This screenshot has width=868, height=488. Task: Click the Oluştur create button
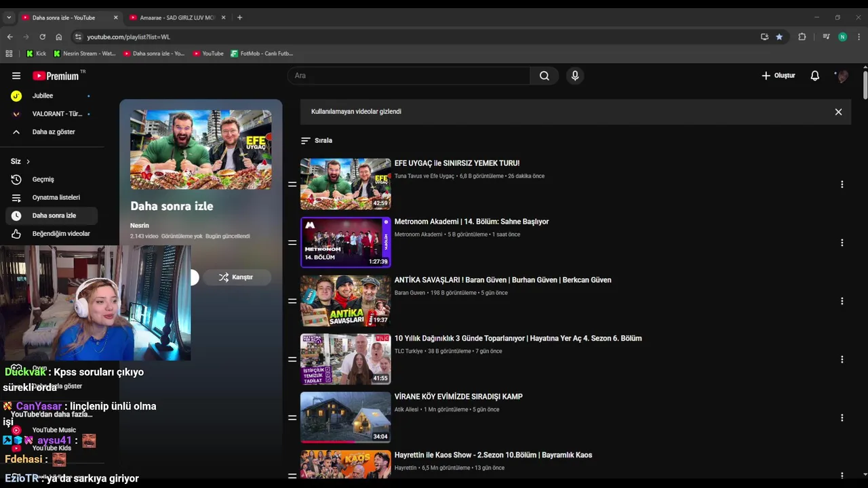click(778, 76)
